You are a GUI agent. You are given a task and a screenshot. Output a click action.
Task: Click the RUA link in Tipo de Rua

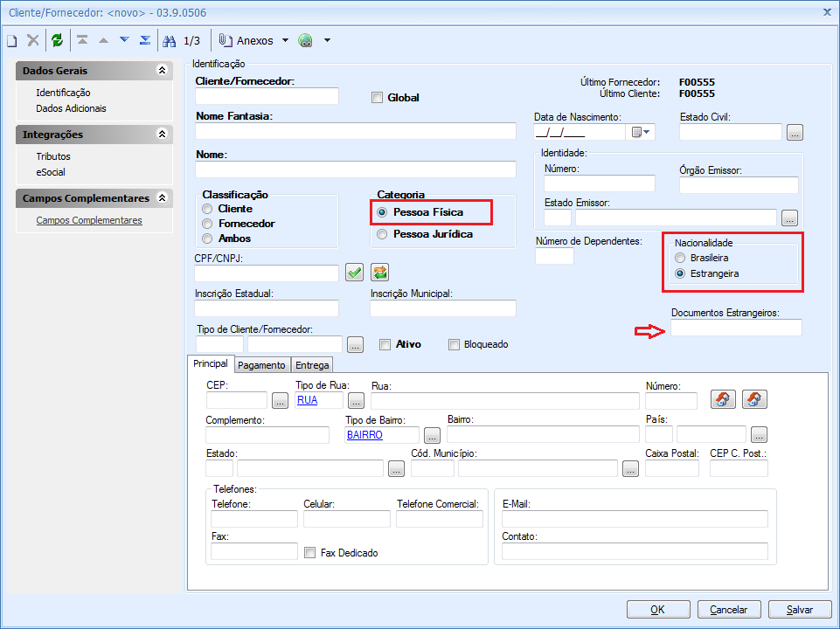click(308, 400)
